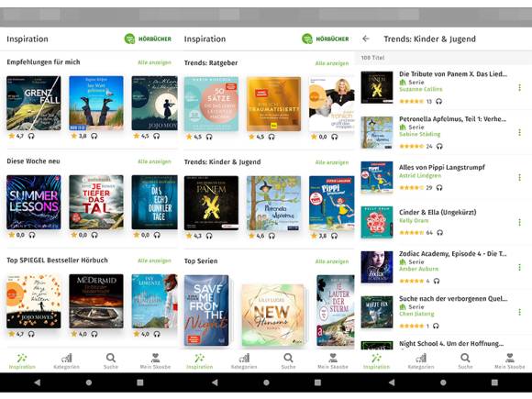
Task: Open Kategorien tab on the Trends: Ratgeber screen
Action: pyautogui.click(x=244, y=361)
